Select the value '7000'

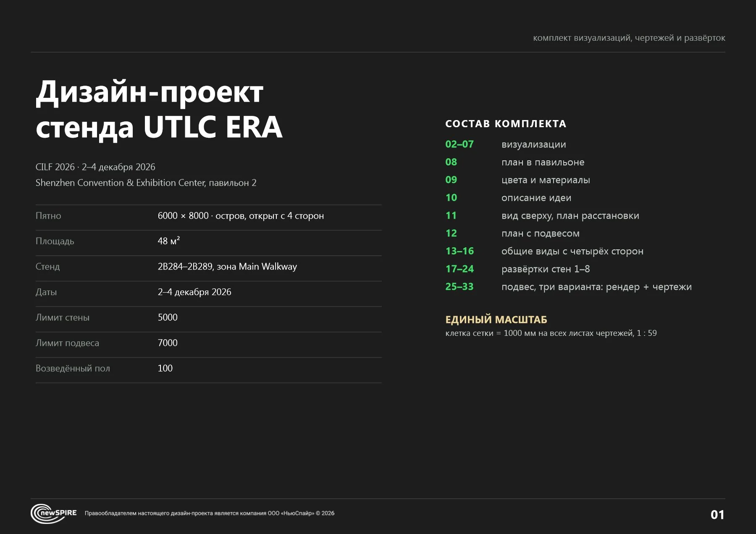pos(168,343)
